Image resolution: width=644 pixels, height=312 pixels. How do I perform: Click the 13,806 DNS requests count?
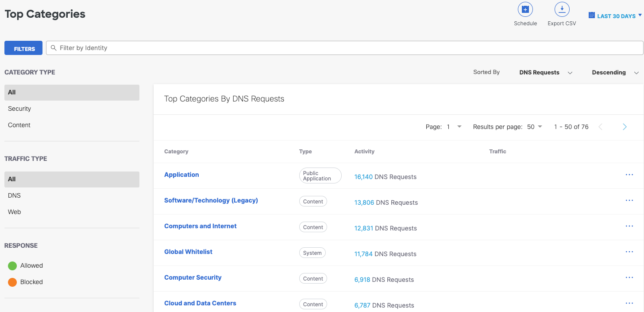(x=364, y=203)
